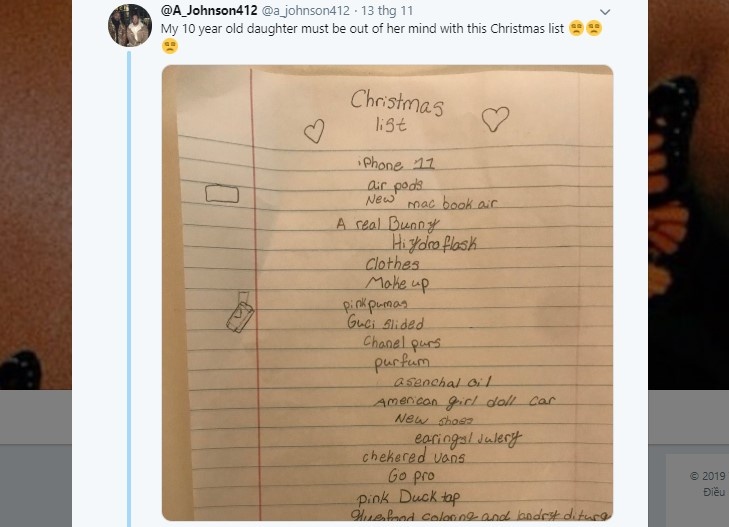Screen dimensions: 729x527
Task: Click the "Go pro" line in the photo
Action: [411, 476]
